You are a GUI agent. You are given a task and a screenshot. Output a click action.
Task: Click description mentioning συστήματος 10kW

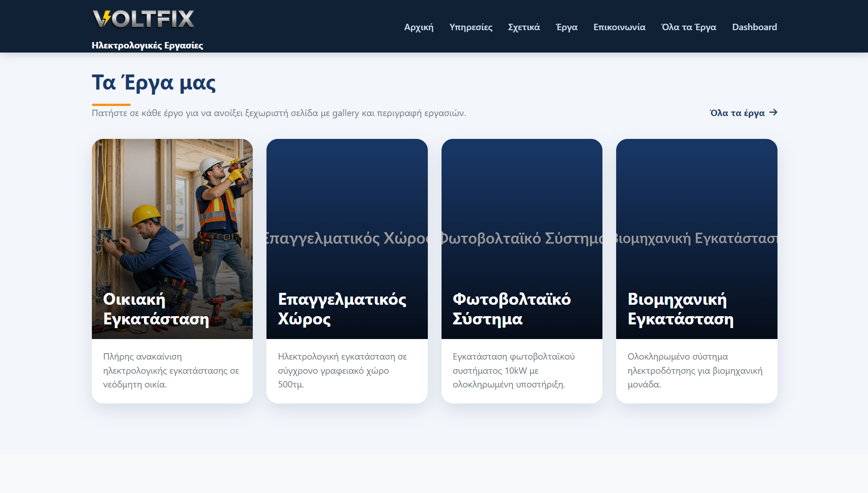coord(514,371)
